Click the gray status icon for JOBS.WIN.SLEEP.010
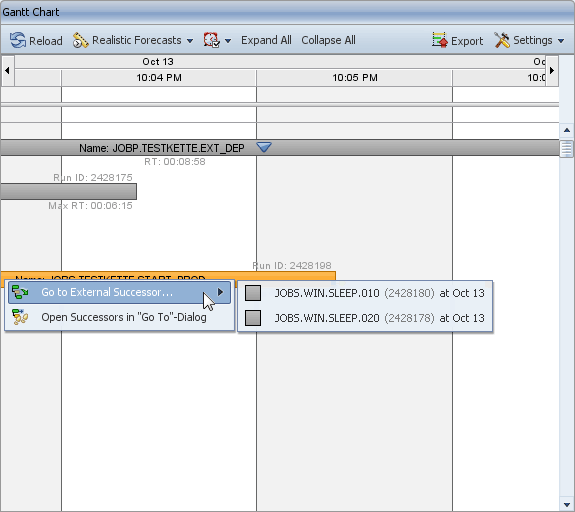 pyautogui.click(x=253, y=293)
